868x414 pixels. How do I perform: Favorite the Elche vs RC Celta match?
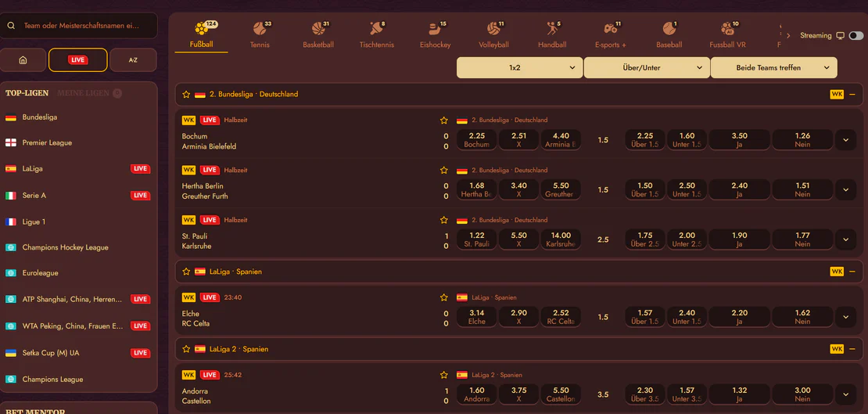(x=443, y=297)
